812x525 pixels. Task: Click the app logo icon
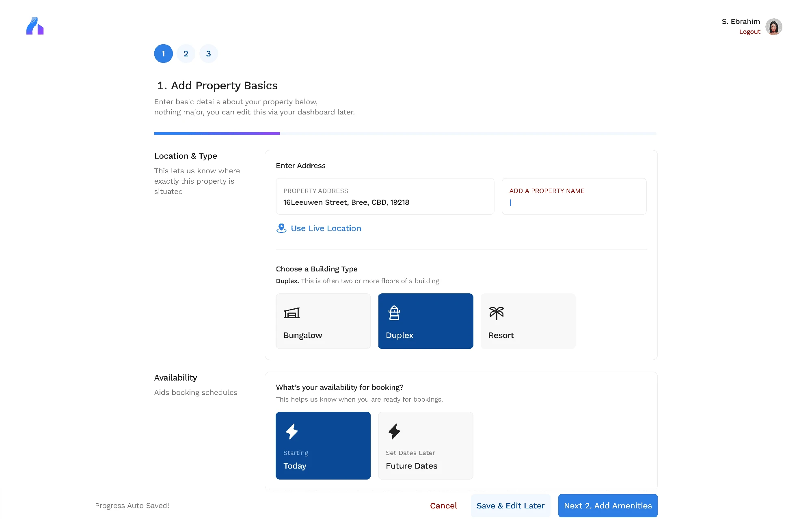pos(35,26)
